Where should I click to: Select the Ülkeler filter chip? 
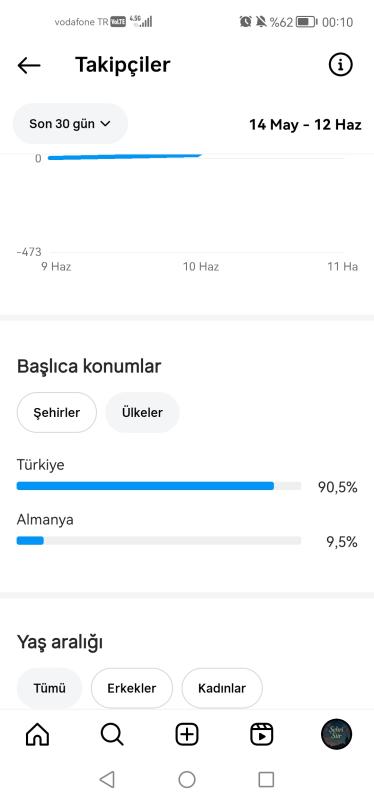tap(142, 412)
